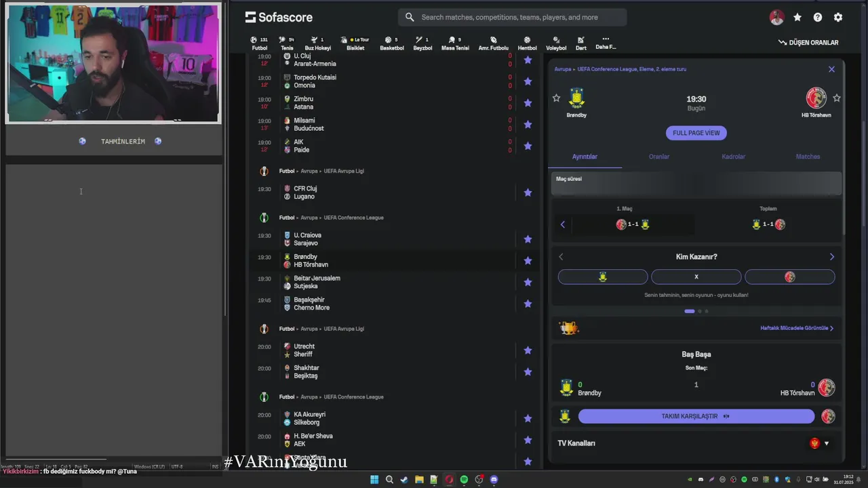Open the Hentbol category
The height and width of the screenshot is (488, 868).
coord(527,43)
